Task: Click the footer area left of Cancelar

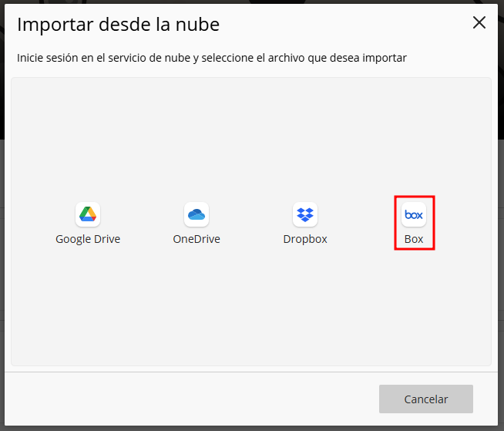Action: click(x=193, y=399)
